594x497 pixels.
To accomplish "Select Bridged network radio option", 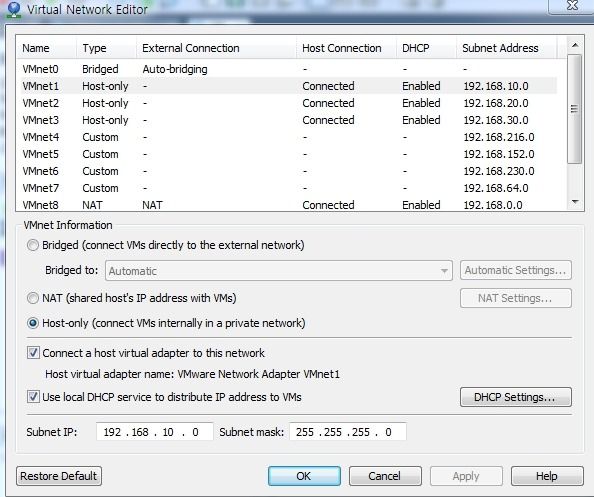I will click(x=33, y=245).
